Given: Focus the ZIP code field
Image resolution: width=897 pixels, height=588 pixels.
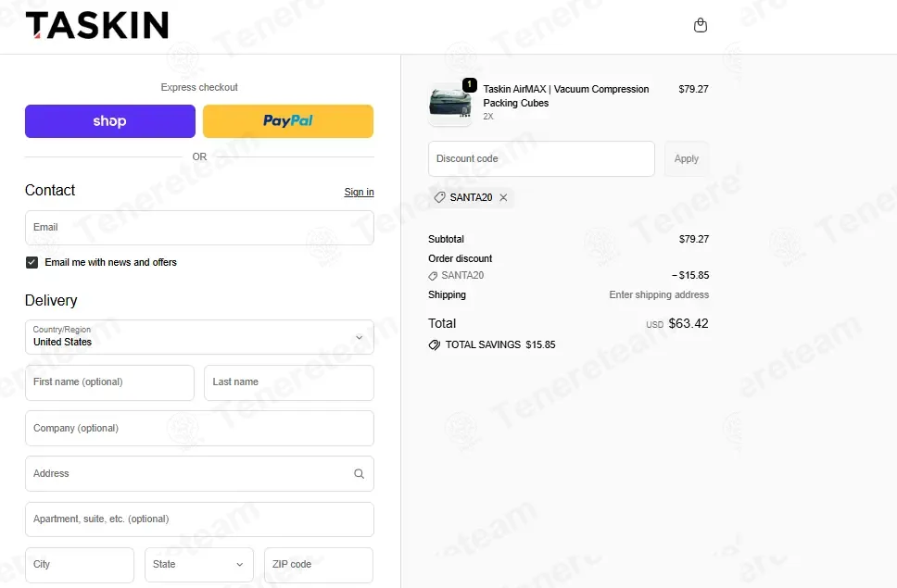Looking at the screenshot, I should 318,565.
